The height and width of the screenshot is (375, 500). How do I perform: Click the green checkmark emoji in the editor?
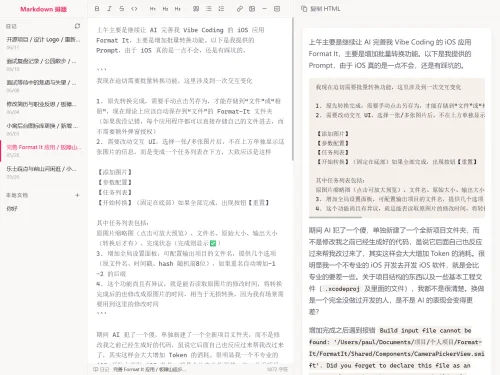tap(213, 243)
